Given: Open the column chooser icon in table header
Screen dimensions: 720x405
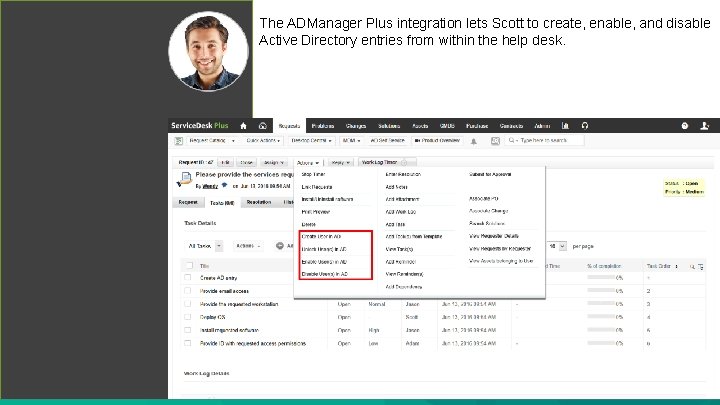Looking at the screenshot, I should click(701, 267).
